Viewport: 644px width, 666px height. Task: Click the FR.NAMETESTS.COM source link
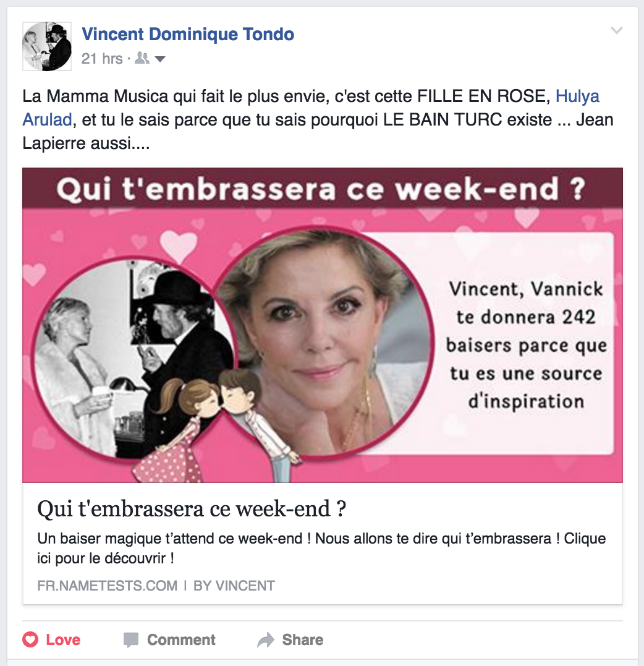point(108,586)
